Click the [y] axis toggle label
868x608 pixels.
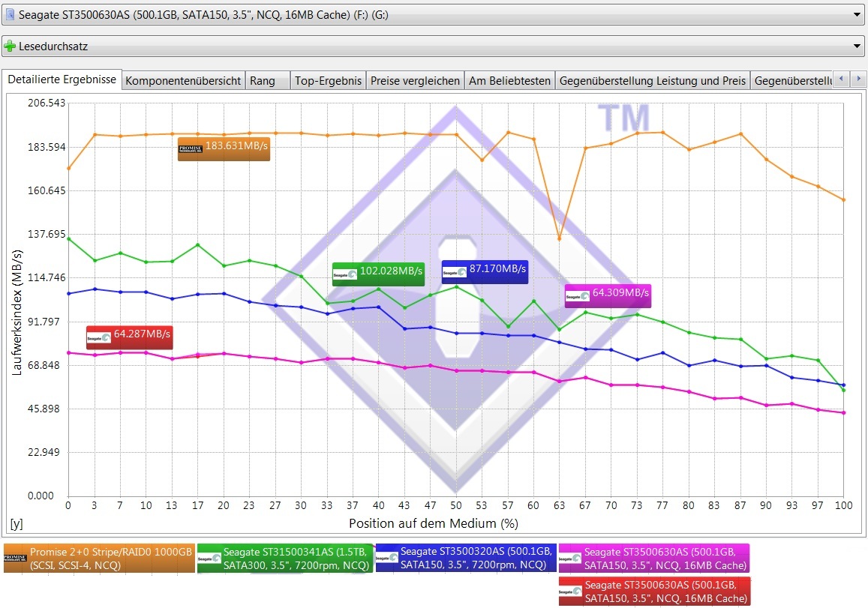pos(17,524)
